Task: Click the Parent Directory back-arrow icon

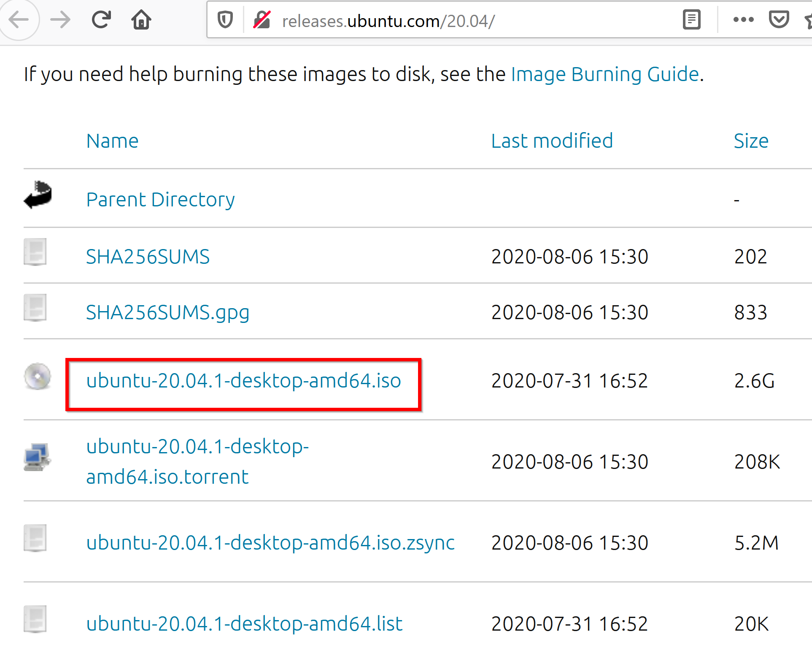Action: tap(38, 195)
